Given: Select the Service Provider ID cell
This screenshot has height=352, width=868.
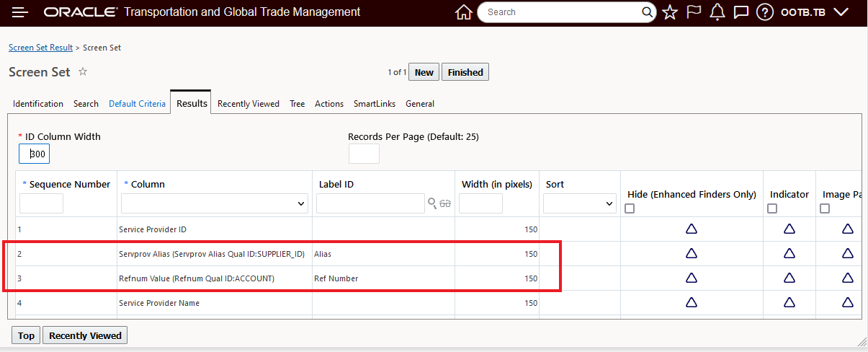Looking at the screenshot, I should pos(215,229).
